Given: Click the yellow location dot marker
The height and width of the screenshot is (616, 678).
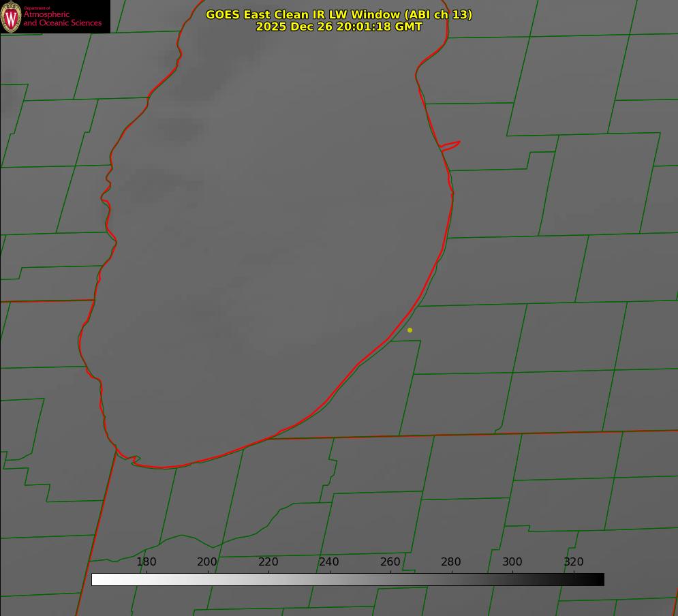Looking at the screenshot, I should point(410,330).
